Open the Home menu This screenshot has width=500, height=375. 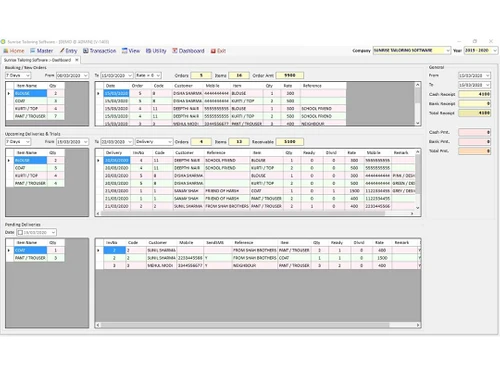pos(14,51)
